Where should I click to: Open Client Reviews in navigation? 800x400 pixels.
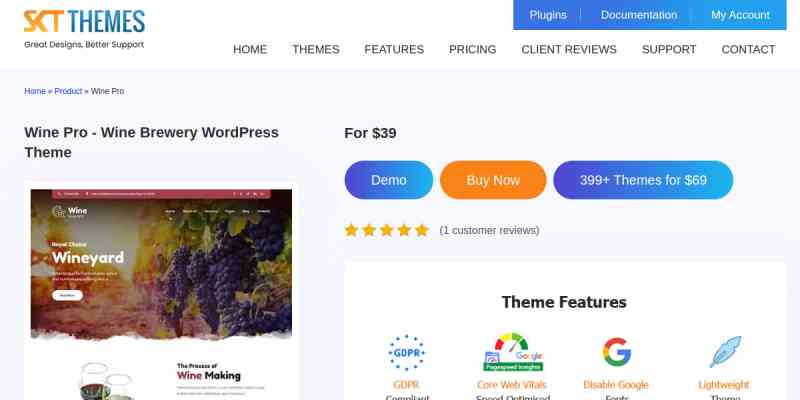point(569,49)
